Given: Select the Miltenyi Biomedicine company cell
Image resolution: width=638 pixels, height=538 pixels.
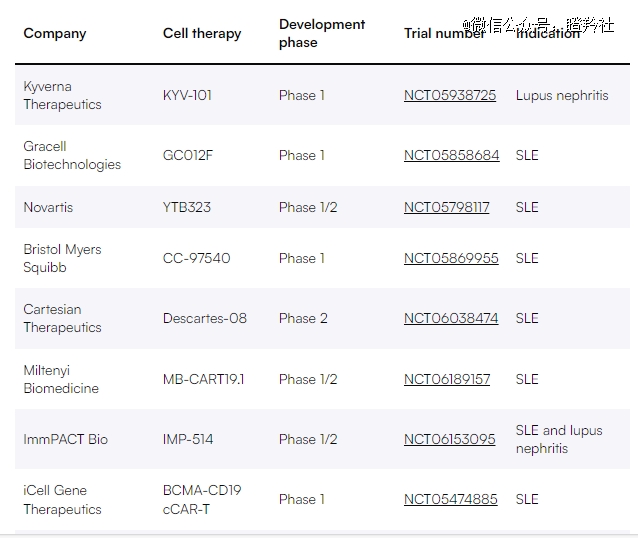Looking at the screenshot, I should click(61, 379).
